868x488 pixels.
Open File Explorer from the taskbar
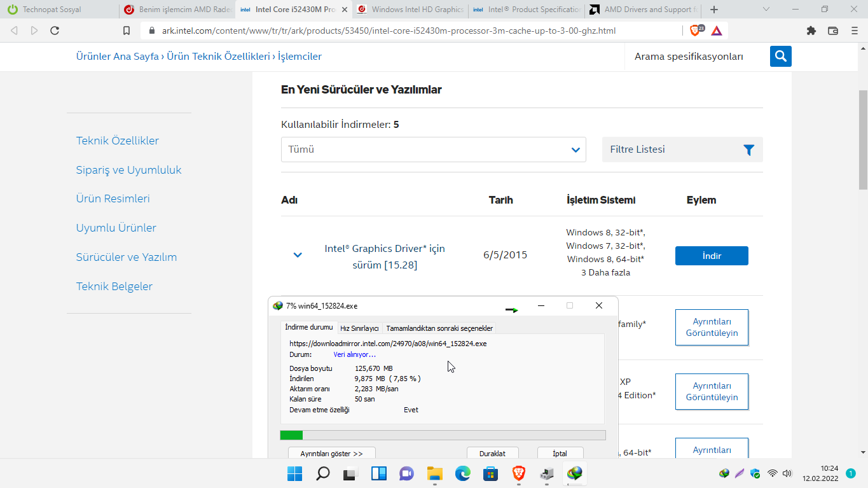click(x=434, y=473)
